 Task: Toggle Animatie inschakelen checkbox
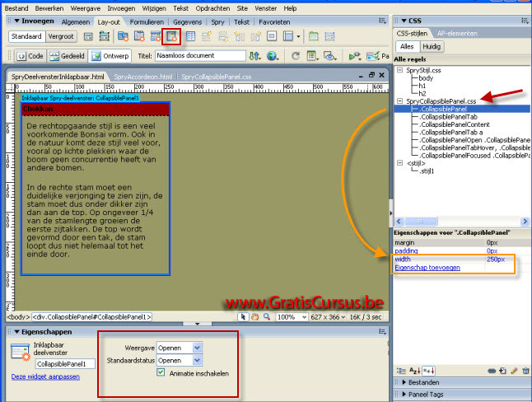pyautogui.click(x=161, y=372)
